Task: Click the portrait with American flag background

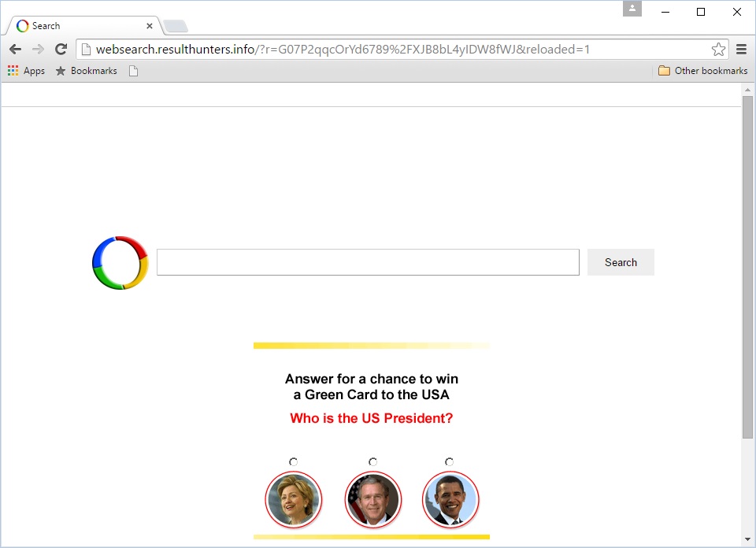Action: click(373, 499)
